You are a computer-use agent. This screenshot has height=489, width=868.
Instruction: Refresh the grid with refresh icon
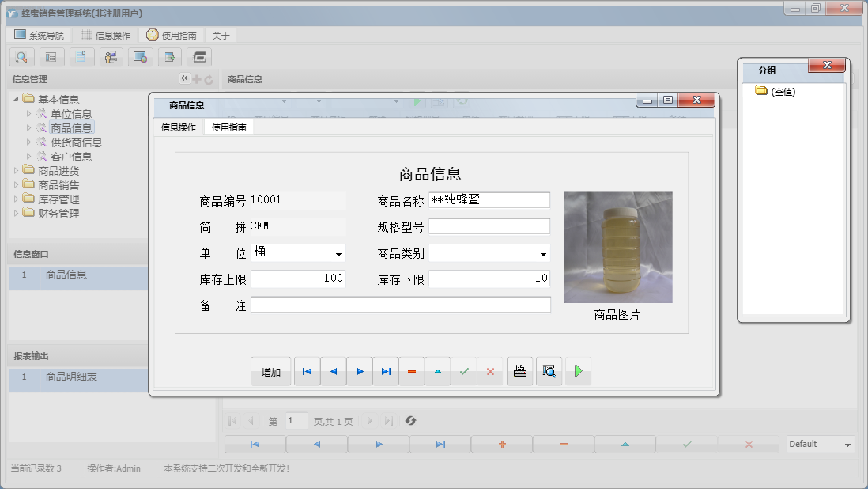(410, 421)
